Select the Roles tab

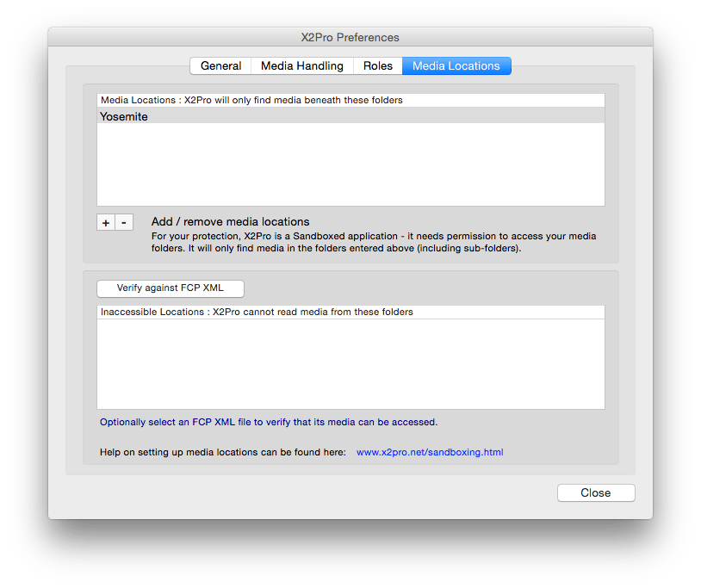378,65
